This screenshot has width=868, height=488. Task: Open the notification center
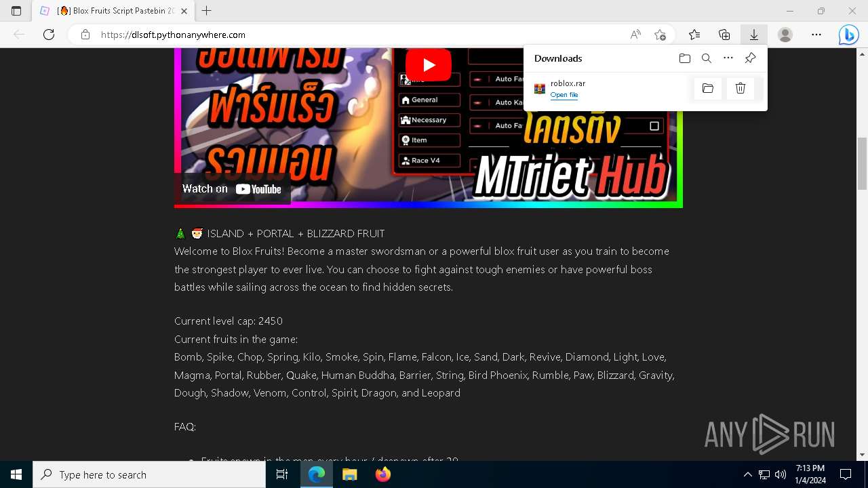click(x=846, y=474)
